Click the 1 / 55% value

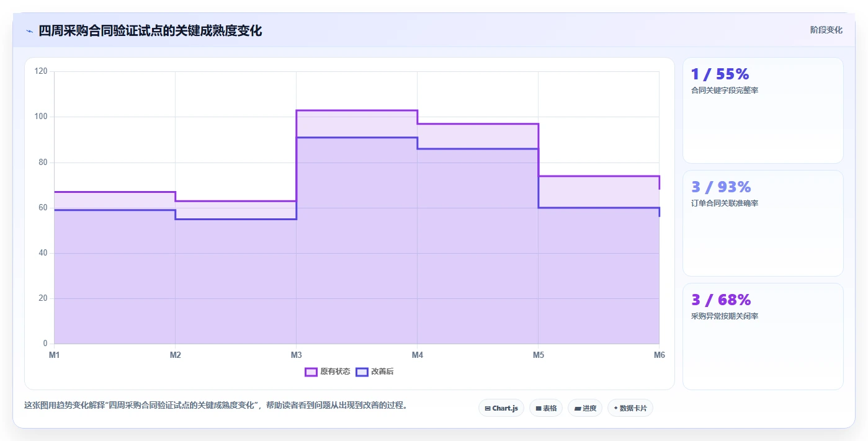coord(720,74)
